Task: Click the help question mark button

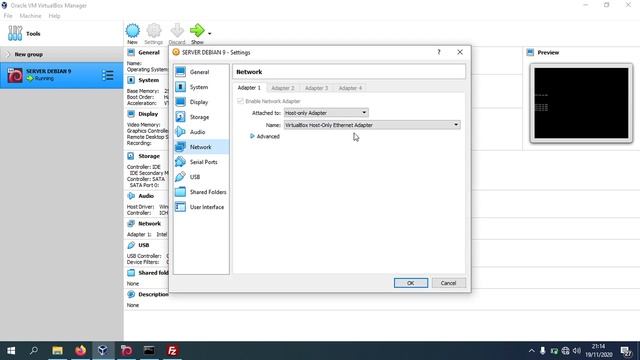Action: [x=439, y=52]
